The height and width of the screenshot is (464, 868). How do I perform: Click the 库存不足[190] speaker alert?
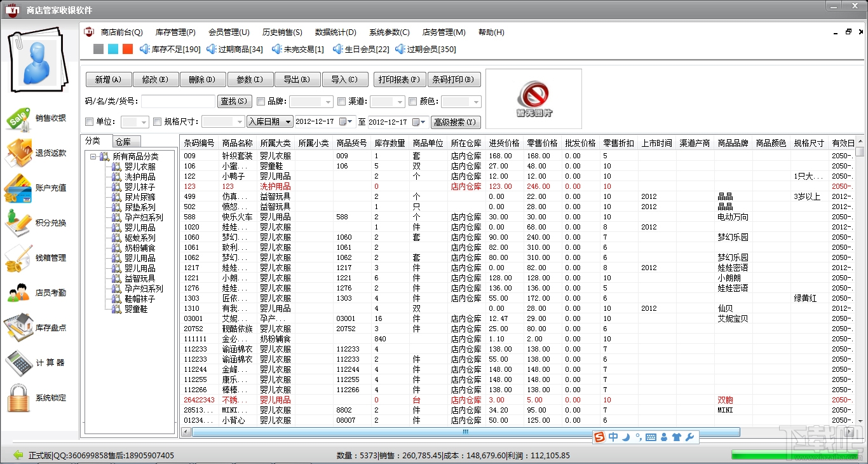170,49
